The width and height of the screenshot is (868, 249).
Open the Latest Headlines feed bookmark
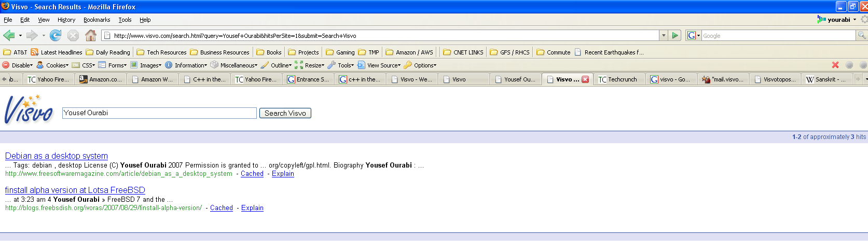coord(57,52)
